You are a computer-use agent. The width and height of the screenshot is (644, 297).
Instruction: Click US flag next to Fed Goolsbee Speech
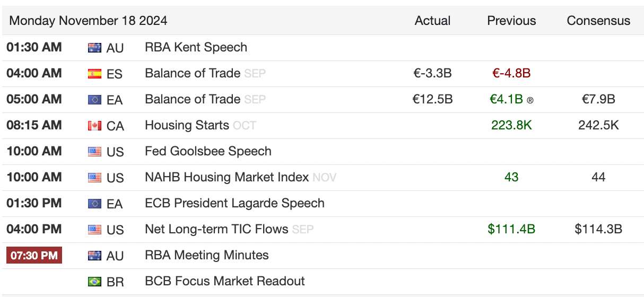coord(94,152)
